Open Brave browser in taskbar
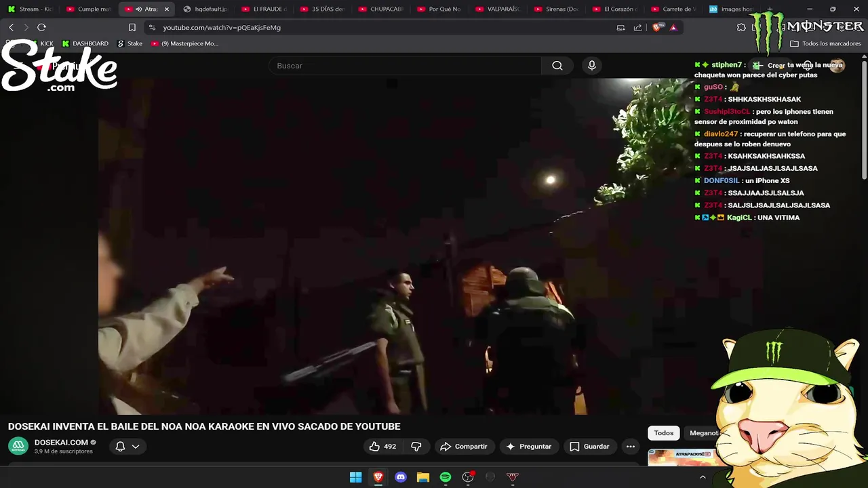The image size is (868, 488). coord(378,477)
